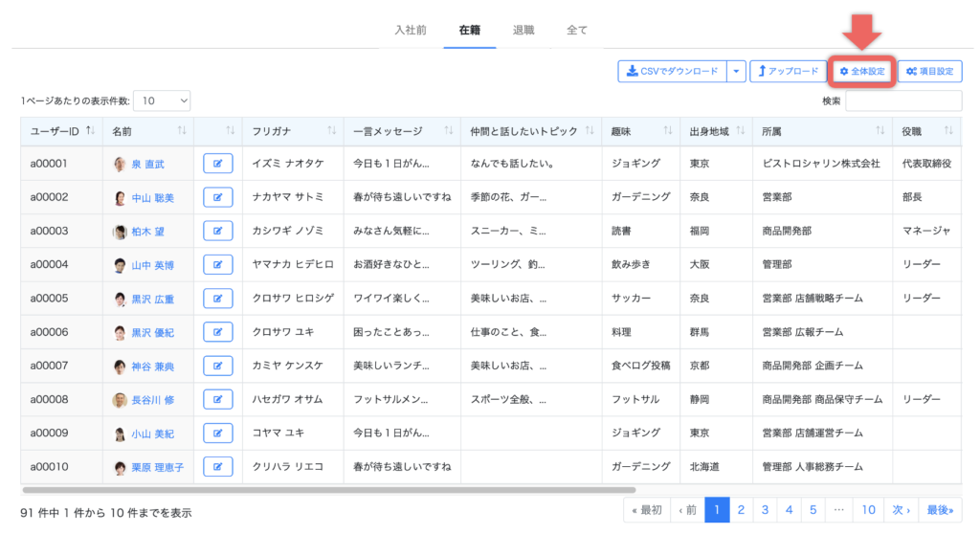Click edit icon for 栗原 理恵子 row

218,467
